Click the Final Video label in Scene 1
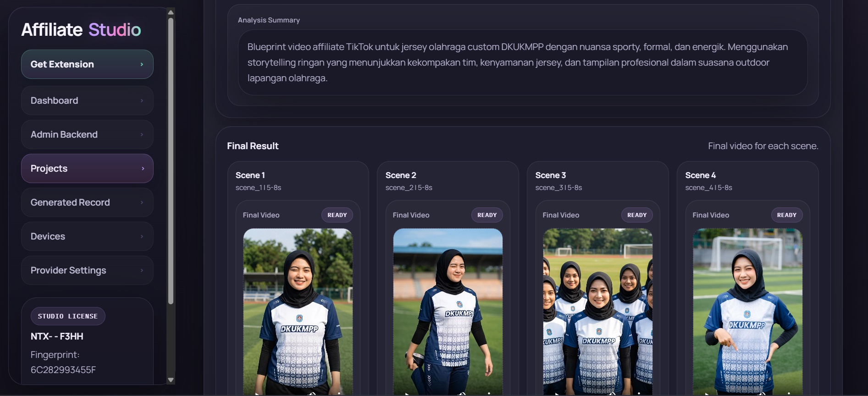 (261, 215)
